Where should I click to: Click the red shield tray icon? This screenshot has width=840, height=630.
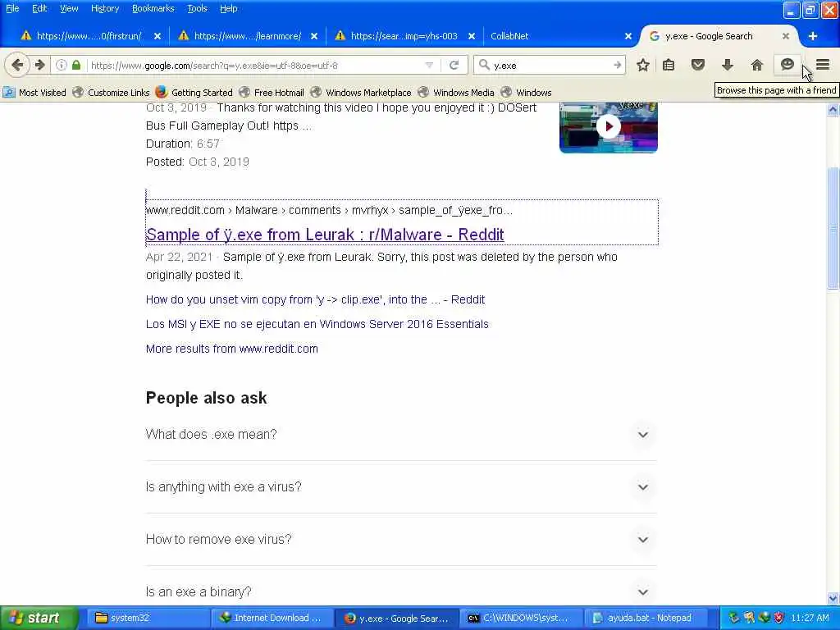pyautogui.click(x=778, y=619)
